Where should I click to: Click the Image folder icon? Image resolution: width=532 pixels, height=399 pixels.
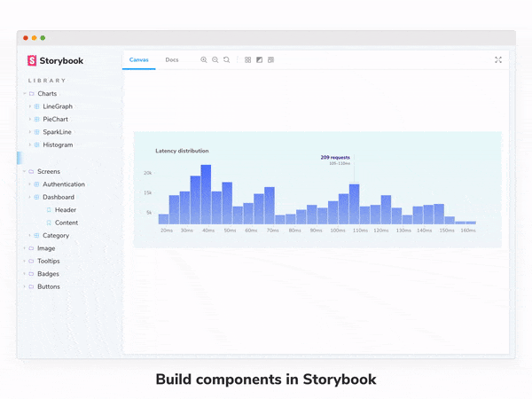pyautogui.click(x=31, y=248)
